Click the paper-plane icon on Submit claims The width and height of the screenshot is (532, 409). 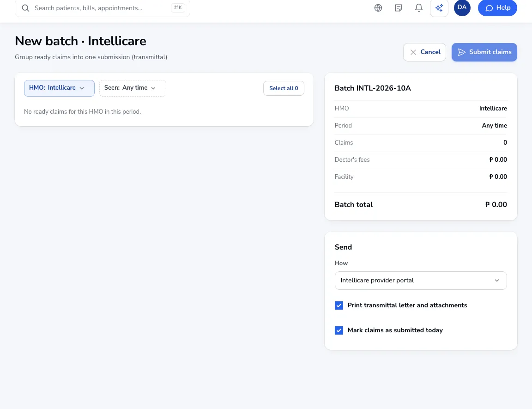point(461,52)
